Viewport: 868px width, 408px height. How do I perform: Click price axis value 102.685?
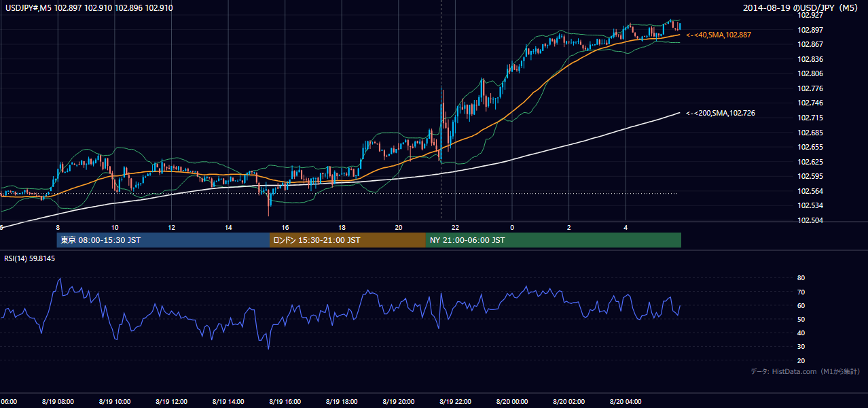(x=810, y=133)
